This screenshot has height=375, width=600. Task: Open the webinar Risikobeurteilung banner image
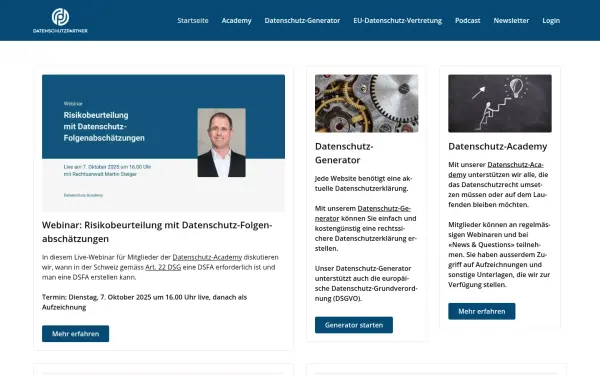click(x=163, y=143)
